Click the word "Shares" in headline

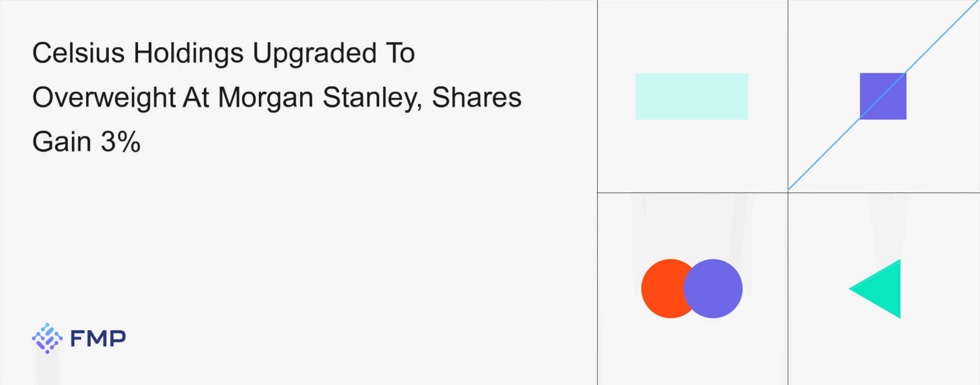[477, 97]
